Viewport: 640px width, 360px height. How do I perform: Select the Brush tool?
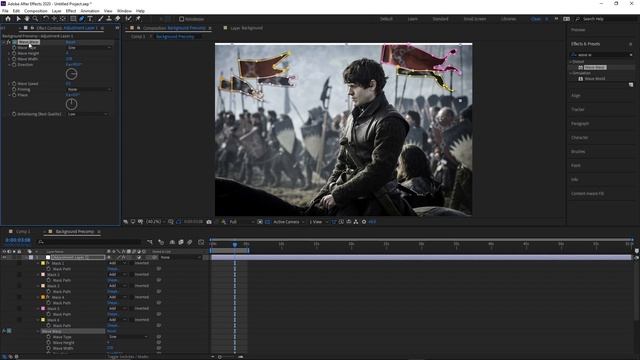[x=100, y=19]
